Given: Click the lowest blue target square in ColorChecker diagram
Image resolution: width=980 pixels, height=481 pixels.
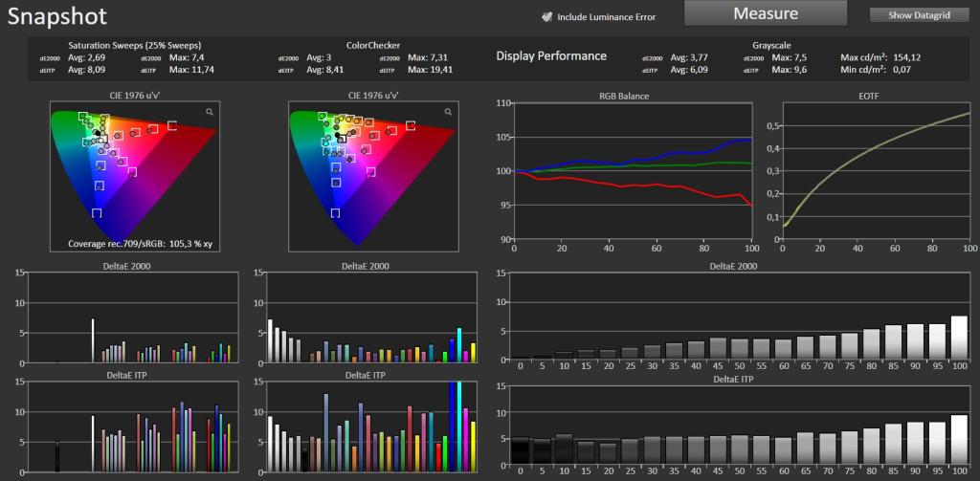Looking at the screenshot, I should 335,213.
